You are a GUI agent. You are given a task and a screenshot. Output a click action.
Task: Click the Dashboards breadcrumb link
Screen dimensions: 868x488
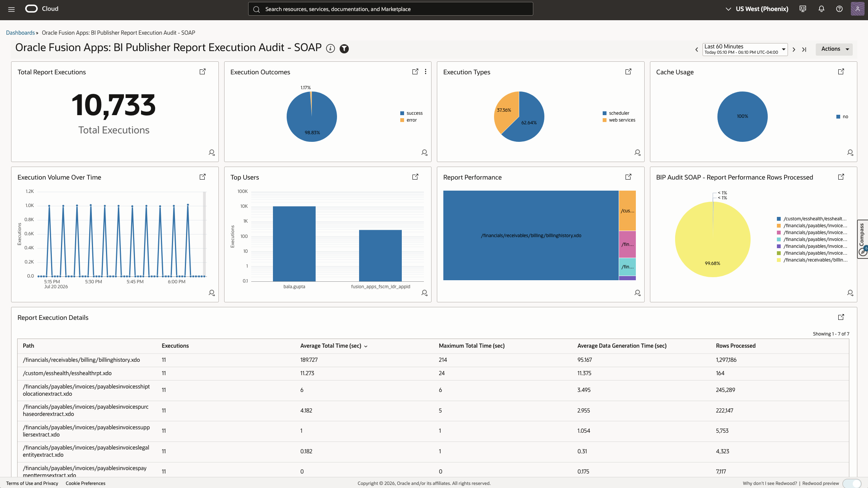click(20, 33)
